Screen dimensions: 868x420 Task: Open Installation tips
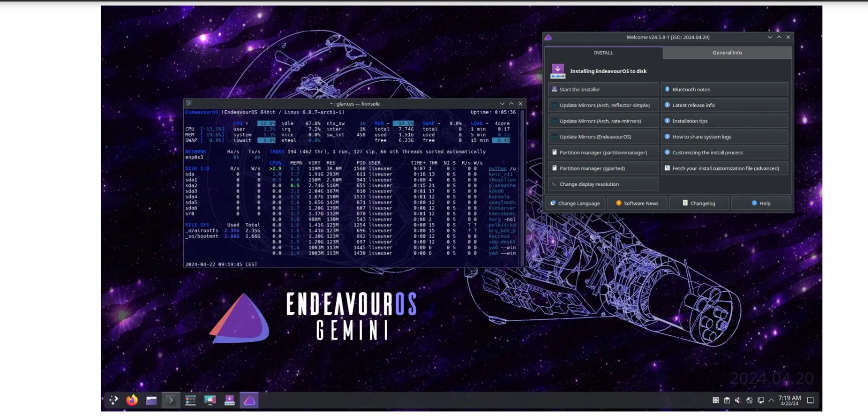724,121
